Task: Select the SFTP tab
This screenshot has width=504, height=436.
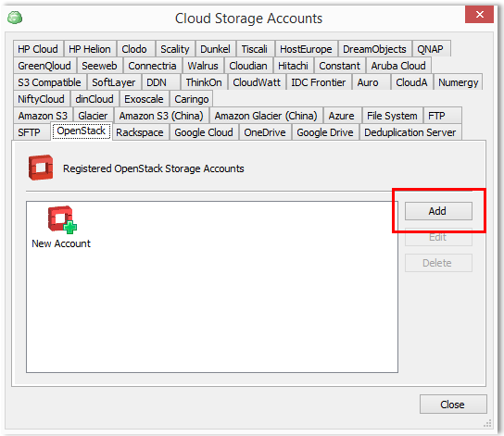Action: [x=30, y=132]
